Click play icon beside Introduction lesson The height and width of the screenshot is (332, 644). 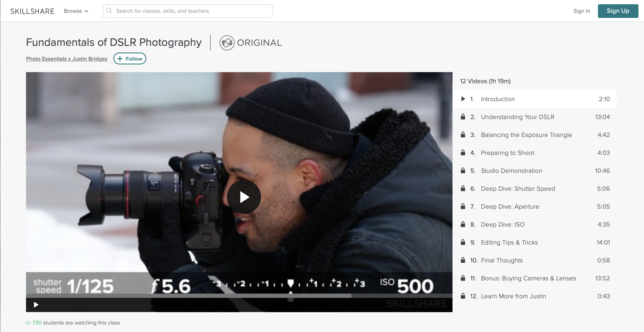coord(463,99)
